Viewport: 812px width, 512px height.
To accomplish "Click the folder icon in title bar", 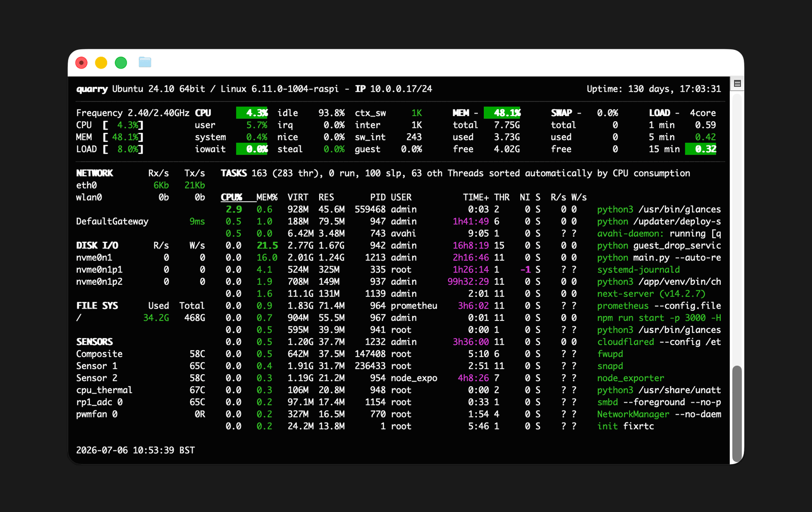I will 145,62.
